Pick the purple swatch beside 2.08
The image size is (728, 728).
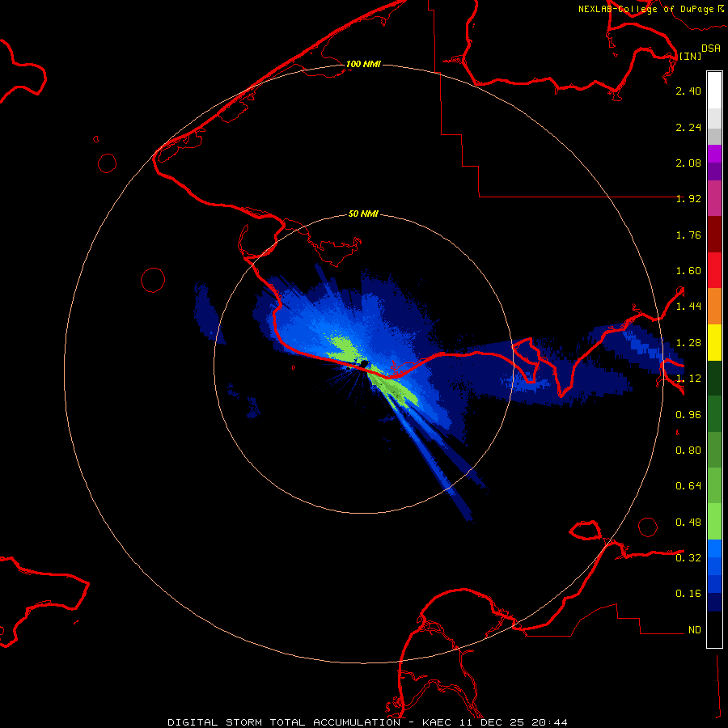[714, 171]
